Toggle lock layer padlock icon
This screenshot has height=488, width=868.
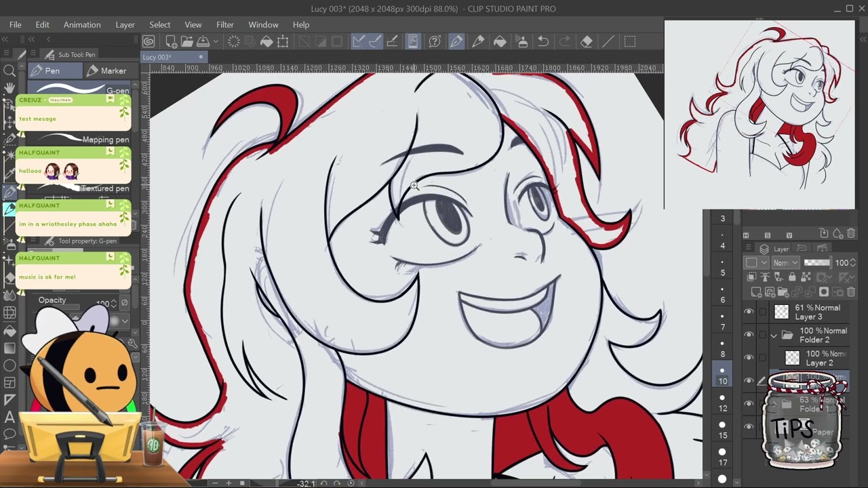click(791, 277)
